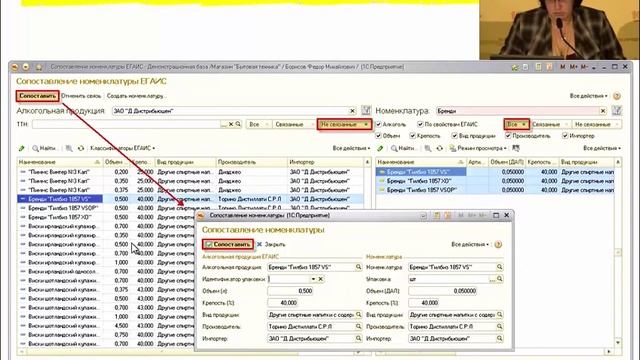
Task: Clear the Алкогольная продукция field with its X
Action: pyautogui.click(x=352, y=111)
